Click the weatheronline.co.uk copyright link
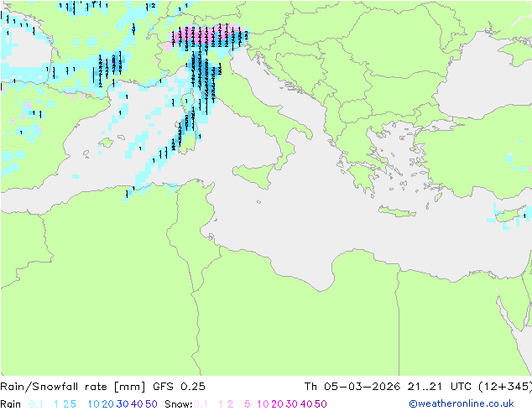The height and width of the screenshot is (411, 532). point(462,403)
